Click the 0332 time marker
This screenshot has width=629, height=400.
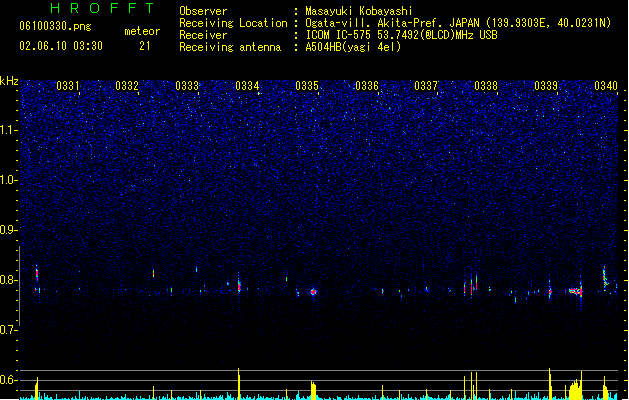point(127,86)
